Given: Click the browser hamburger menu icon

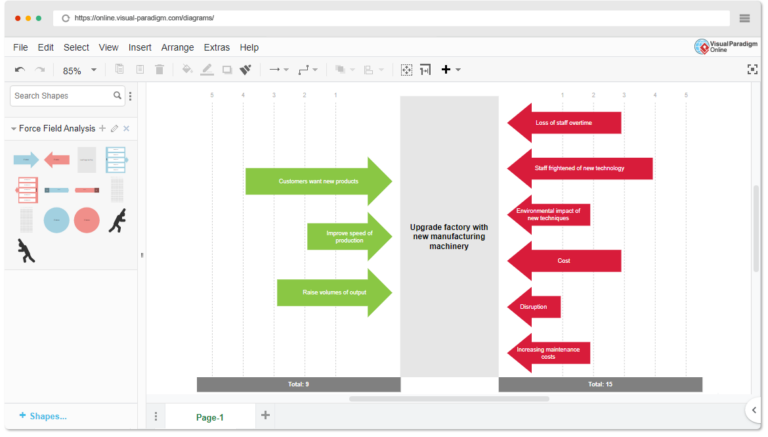Looking at the screenshot, I should 745,18.
